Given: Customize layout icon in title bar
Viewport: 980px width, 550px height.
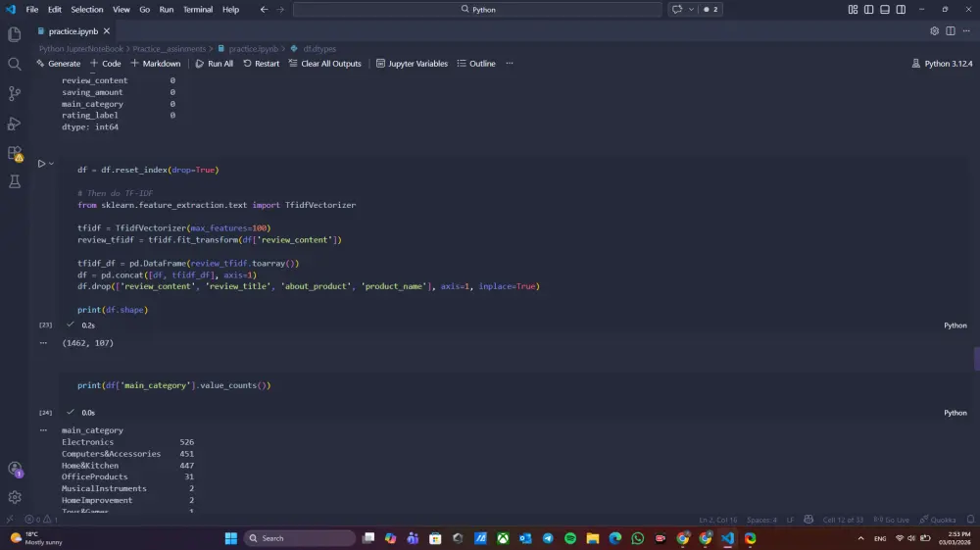Looking at the screenshot, I should [853, 10].
